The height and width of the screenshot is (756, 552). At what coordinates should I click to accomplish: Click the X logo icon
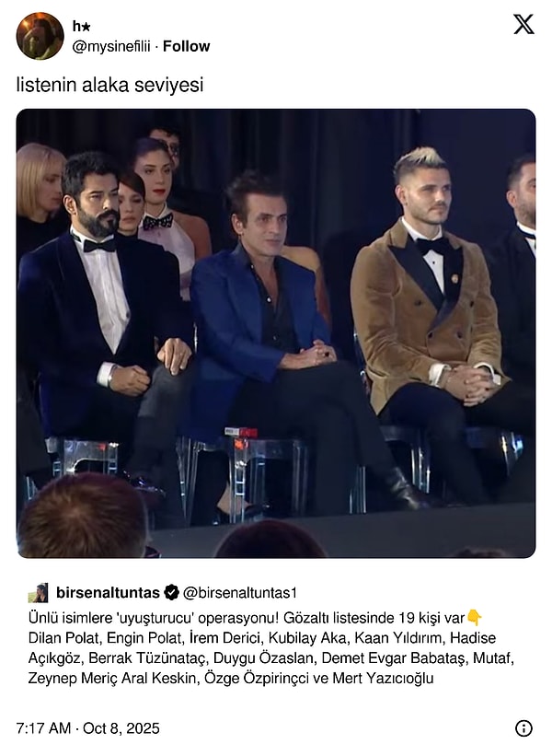point(523,24)
